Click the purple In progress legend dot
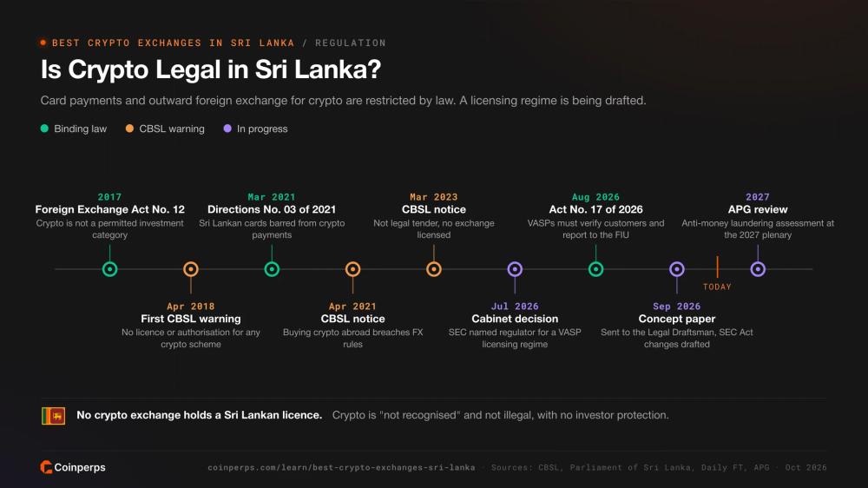 click(227, 129)
